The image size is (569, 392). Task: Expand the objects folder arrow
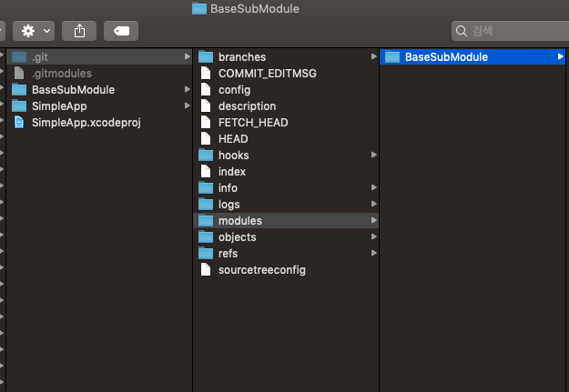pos(374,236)
